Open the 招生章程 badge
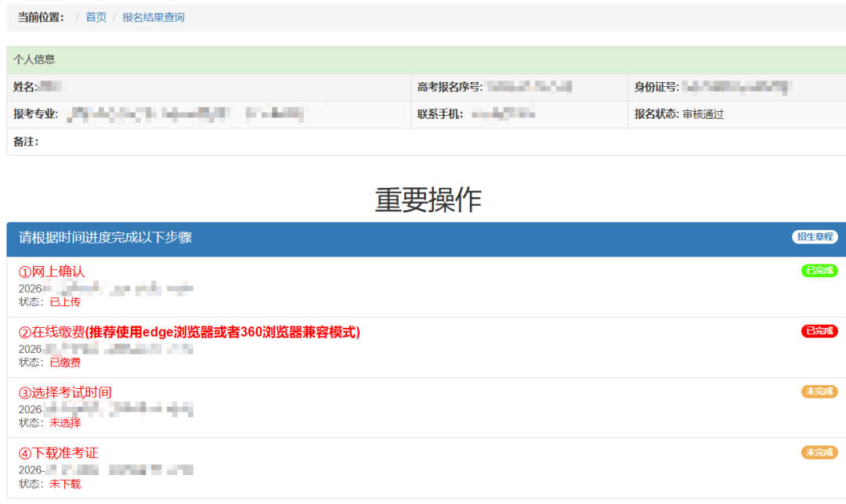This screenshot has width=846, height=504. coord(815,237)
